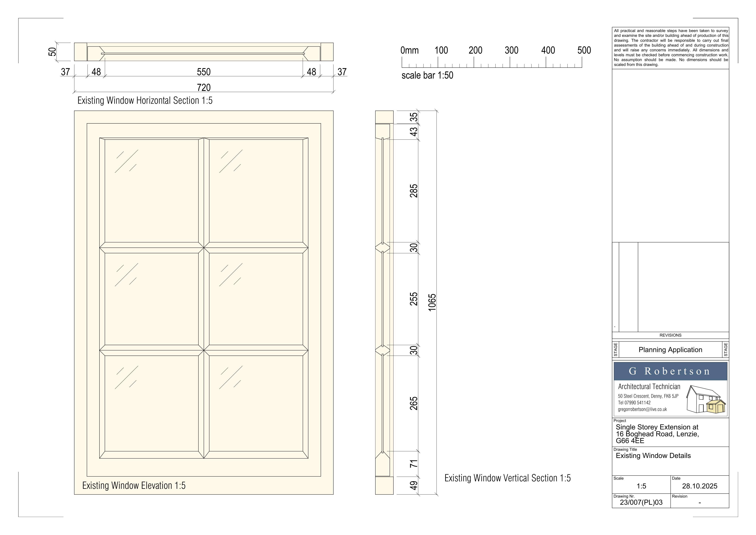The image size is (756, 535).
Task: Click the scale value 1:5 in the title block
Action: [x=641, y=486]
